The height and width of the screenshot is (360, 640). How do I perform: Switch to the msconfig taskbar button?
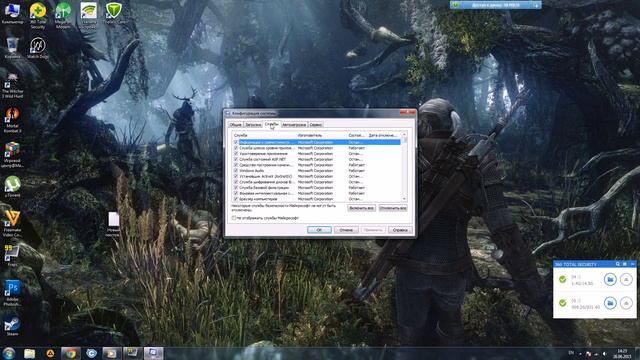coord(153,353)
